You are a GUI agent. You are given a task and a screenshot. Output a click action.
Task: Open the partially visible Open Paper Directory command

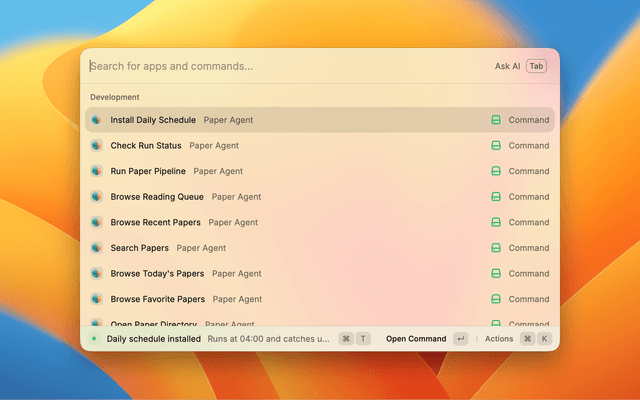point(154,323)
